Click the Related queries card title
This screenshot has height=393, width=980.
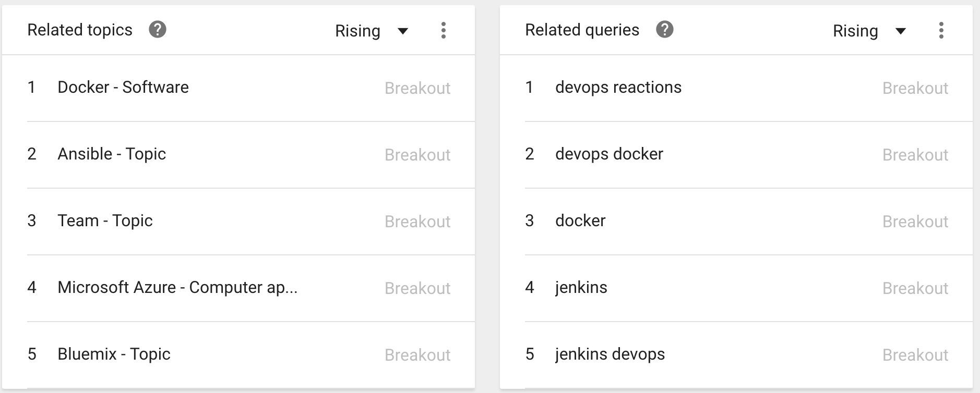point(582,30)
